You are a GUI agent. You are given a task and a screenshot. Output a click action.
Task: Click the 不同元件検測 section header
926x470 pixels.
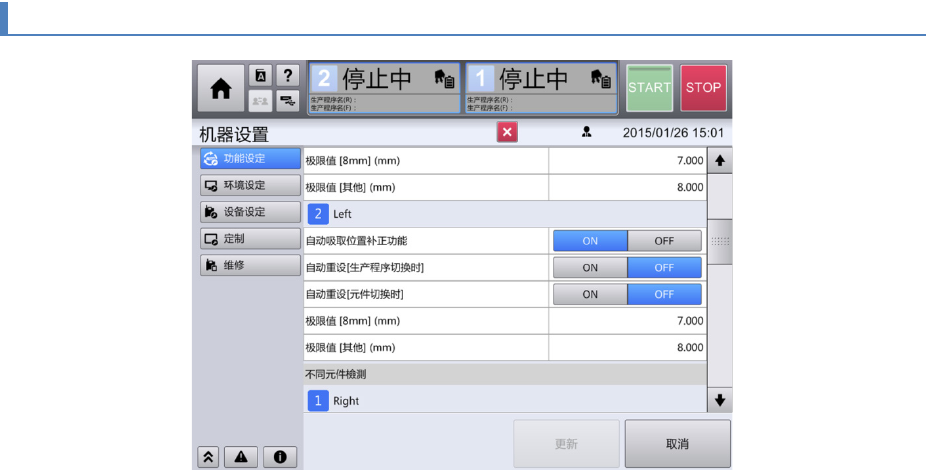pos(505,374)
